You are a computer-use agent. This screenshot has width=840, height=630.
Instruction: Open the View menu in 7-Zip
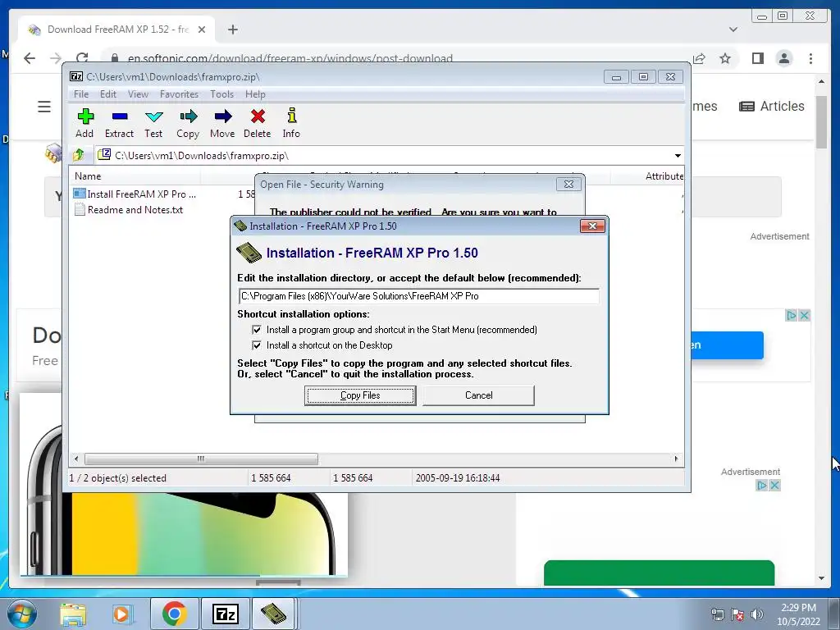coord(138,94)
